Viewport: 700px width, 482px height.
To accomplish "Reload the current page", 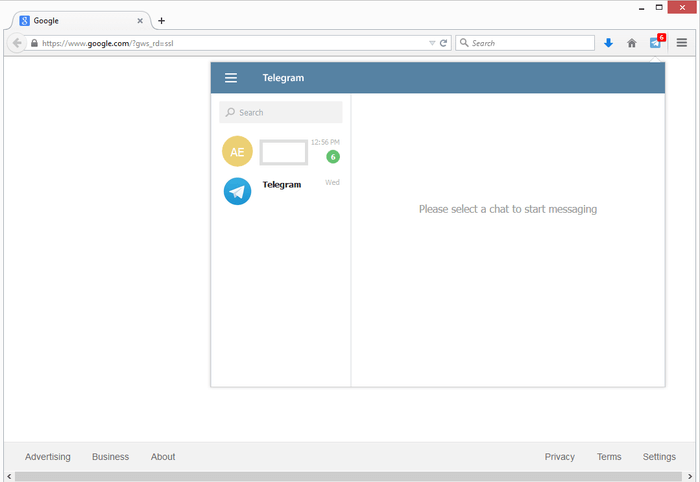I will click(443, 43).
